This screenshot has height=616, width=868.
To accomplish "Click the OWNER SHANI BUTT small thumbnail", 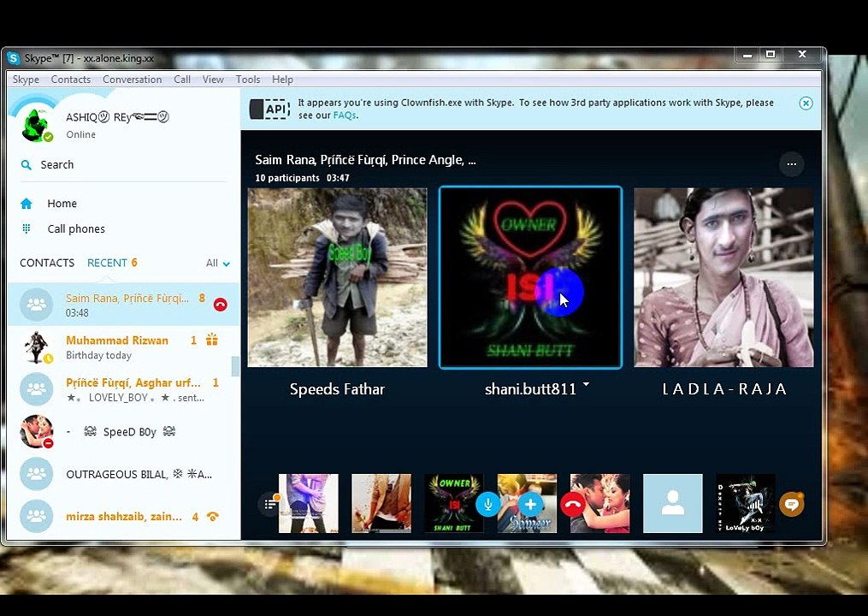I will pos(454,504).
